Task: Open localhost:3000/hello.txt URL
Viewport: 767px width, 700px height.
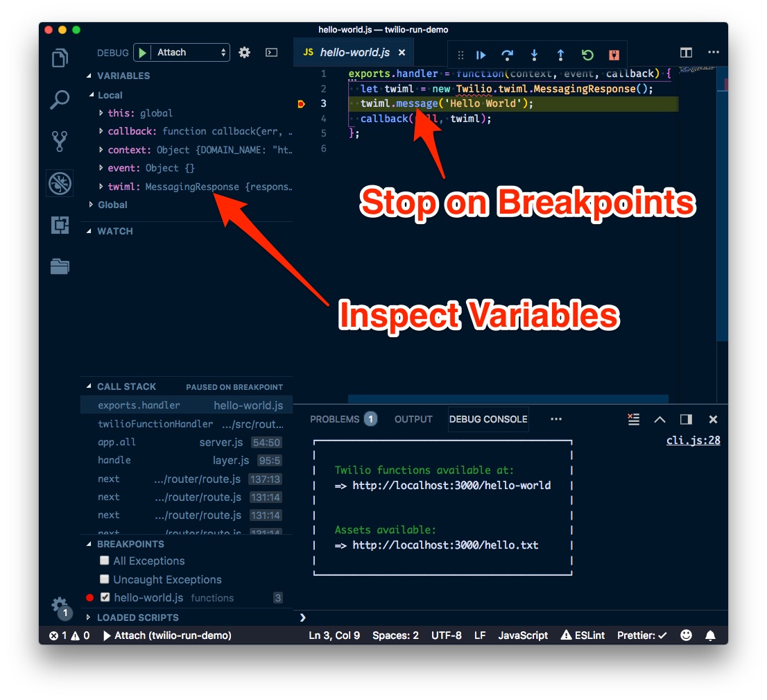Action: point(445,545)
